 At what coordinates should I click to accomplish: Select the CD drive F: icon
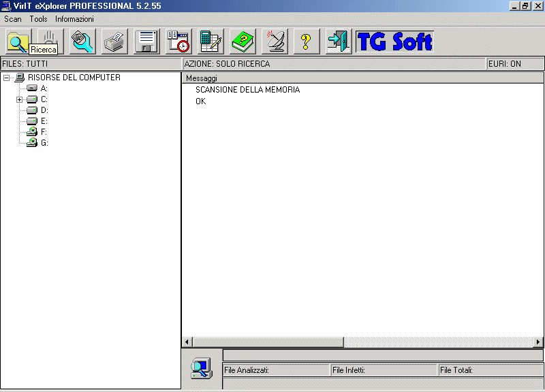tap(32, 131)
